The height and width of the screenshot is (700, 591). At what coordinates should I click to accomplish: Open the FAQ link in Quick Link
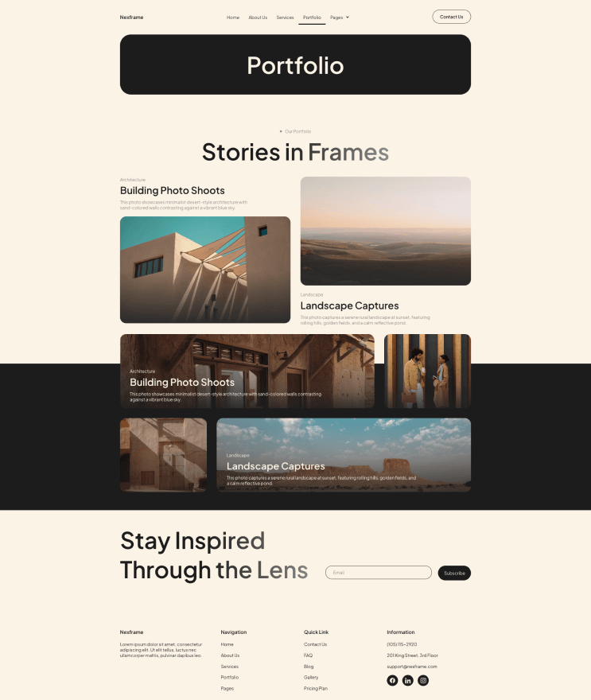pos(308,655)
